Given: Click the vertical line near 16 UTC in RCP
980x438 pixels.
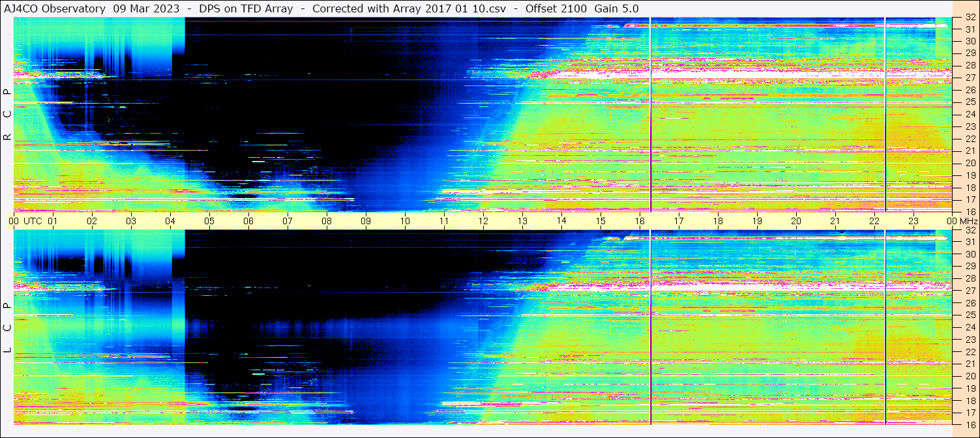Looking at the screenshot, I should coord(651,114).
